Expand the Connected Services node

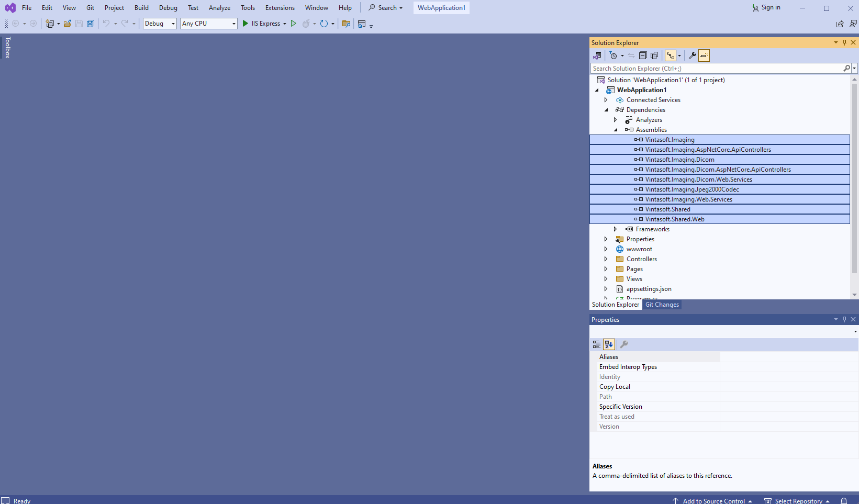(x=606, y=100)
